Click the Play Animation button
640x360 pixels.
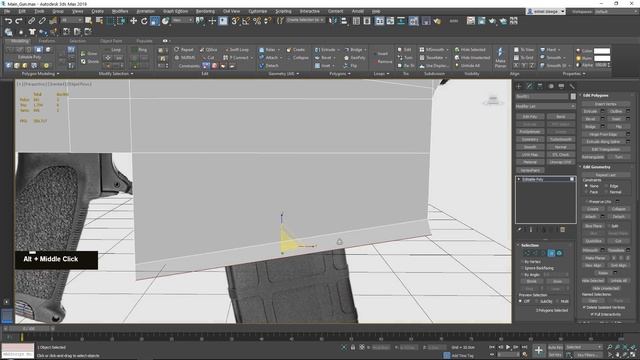[x=508, y=347]
